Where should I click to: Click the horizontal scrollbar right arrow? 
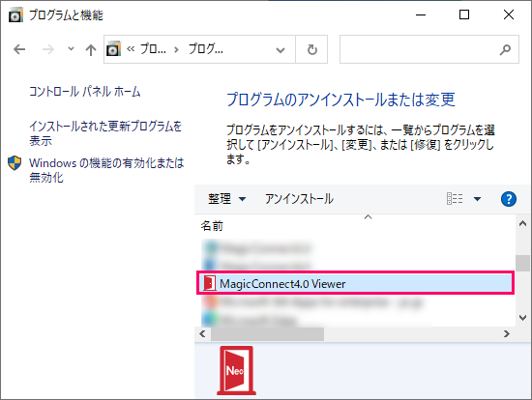507,334
